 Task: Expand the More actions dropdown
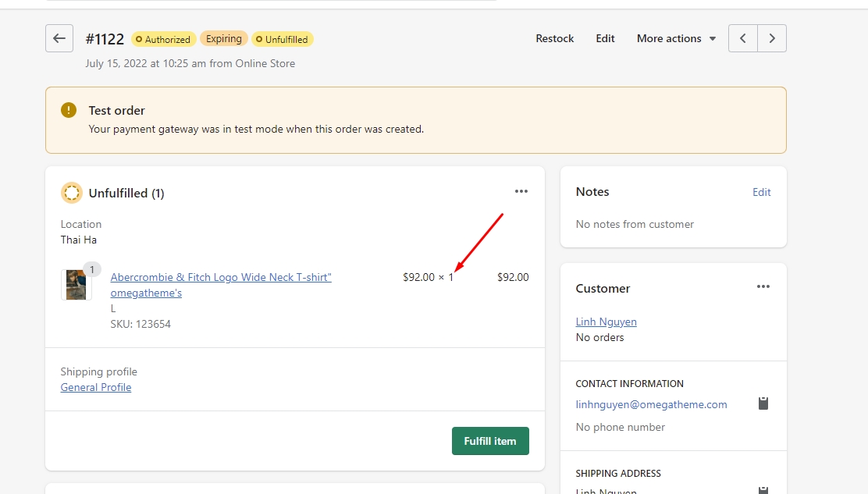pos(676,38)
